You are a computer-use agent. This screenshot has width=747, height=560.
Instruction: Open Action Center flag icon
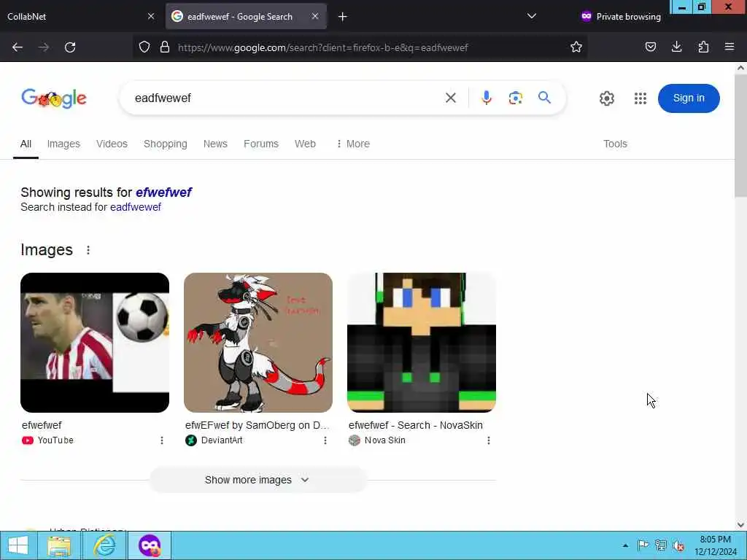point(643,545)
